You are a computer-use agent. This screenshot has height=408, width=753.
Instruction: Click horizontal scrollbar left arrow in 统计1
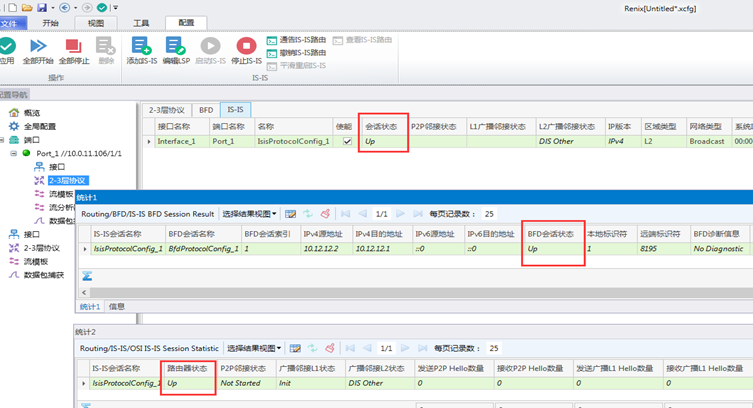(x=84, y=292)
